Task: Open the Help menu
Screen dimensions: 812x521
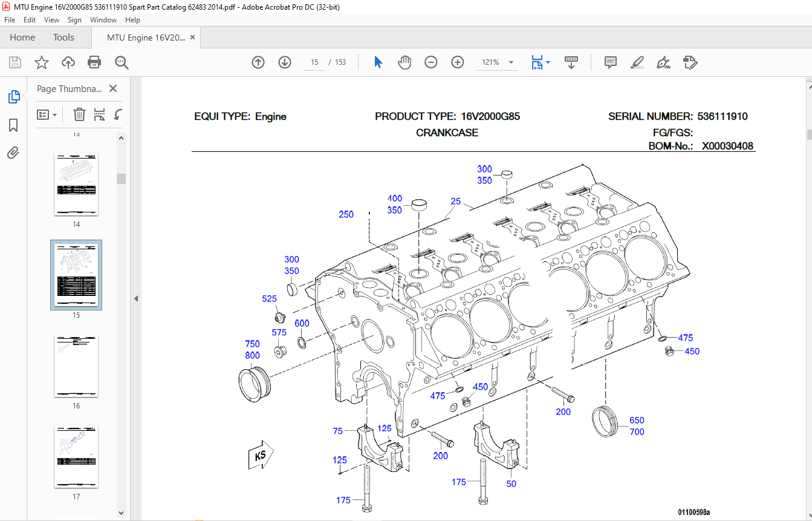Action: point(132,19)
